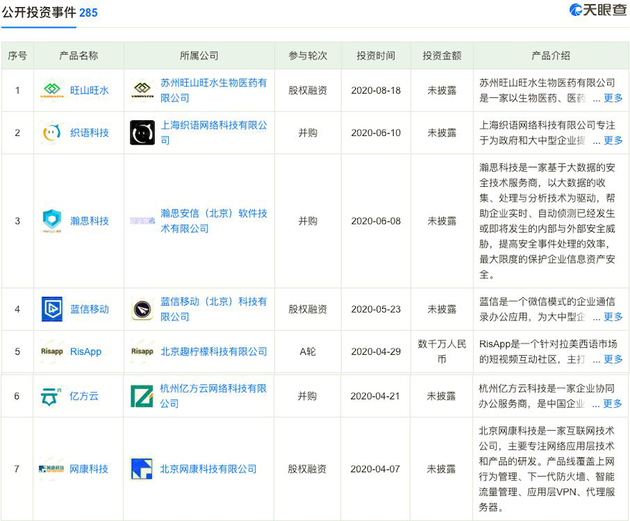This screenshot has height=521, width=630.
Task: Click the 北京趣柠檬科技 company logo
Action: [x=142, y=351]
